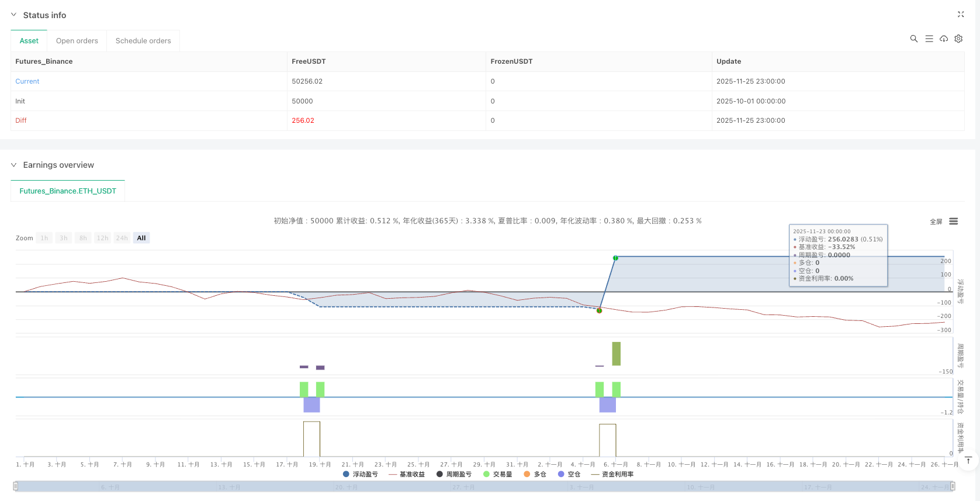Click the scroll-to-top arrow button
The height and width of the screenshot is (501, 980).
pos(968,461)
